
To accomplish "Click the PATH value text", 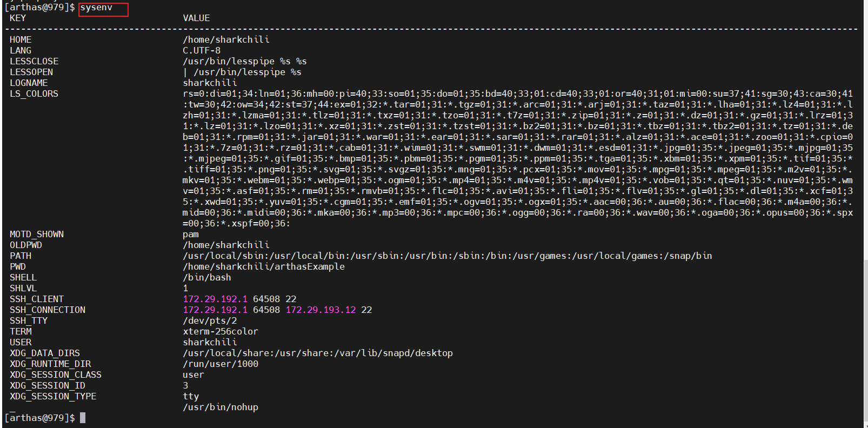I will tap(447, 256).
